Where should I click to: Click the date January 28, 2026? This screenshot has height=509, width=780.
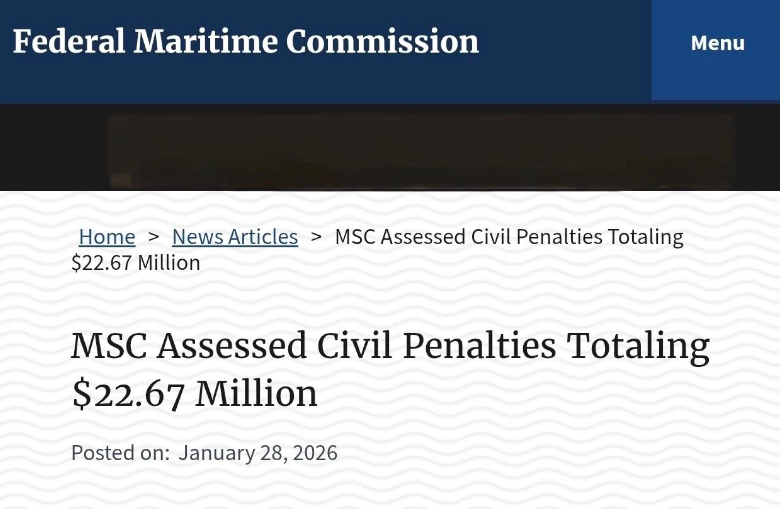pyautogui.click(x=258, y=453)
